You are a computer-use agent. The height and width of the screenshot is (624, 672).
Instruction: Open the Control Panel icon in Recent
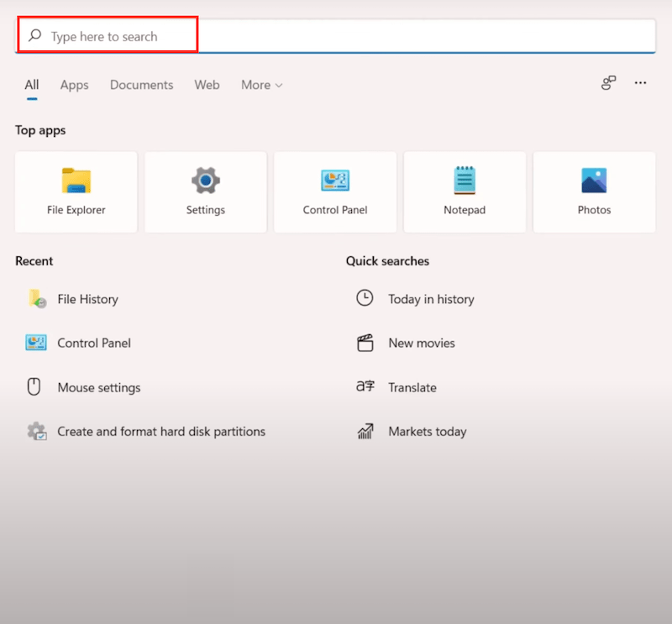click(x=36, y=343)
